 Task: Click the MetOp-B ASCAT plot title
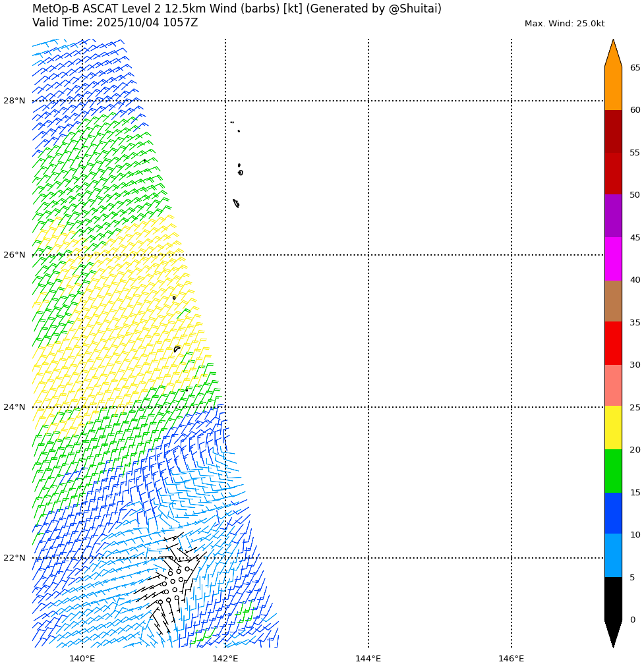pos(237,9)
